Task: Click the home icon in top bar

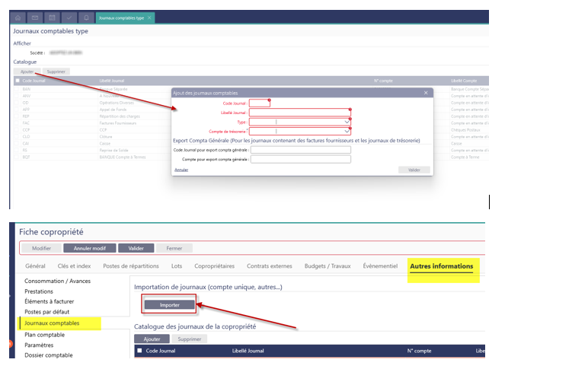Action: pos(18,17)
